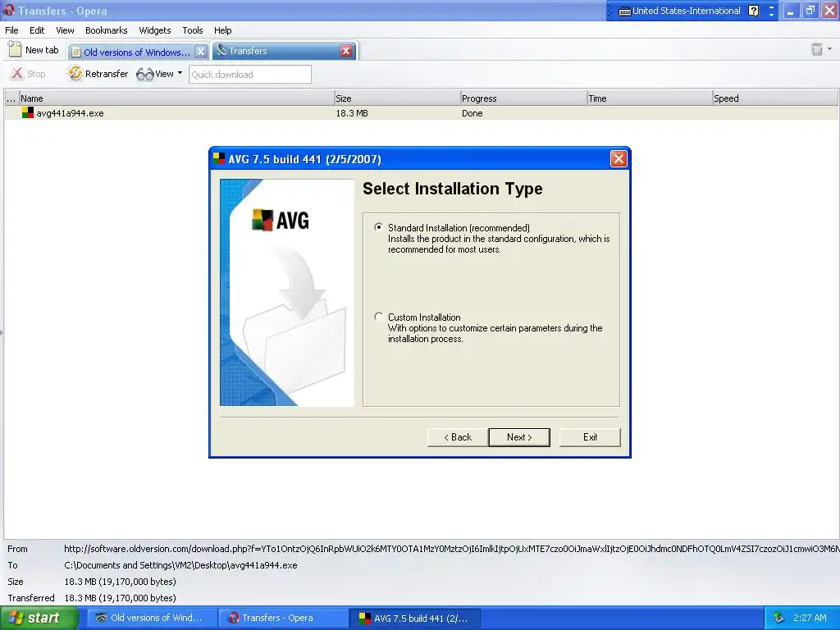Exit the AVG installer
840x630 pixels.
[590, 437]
